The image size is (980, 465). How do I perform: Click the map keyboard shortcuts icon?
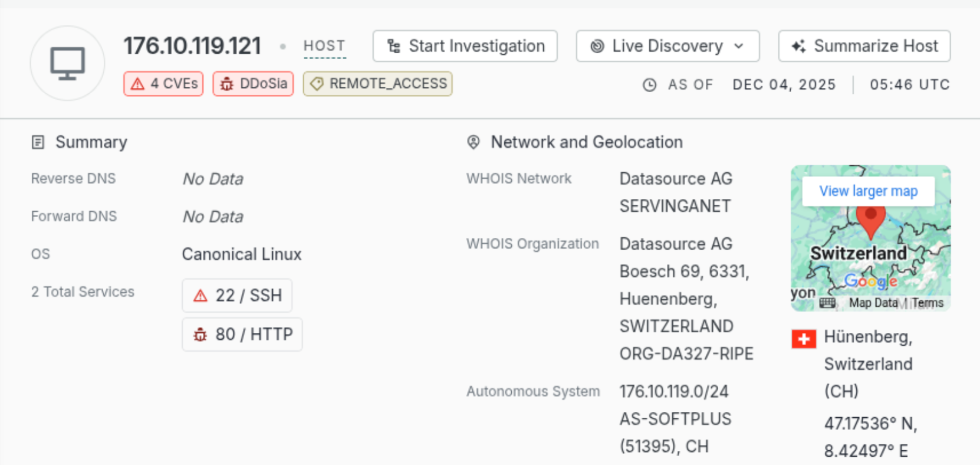(827, 303)
